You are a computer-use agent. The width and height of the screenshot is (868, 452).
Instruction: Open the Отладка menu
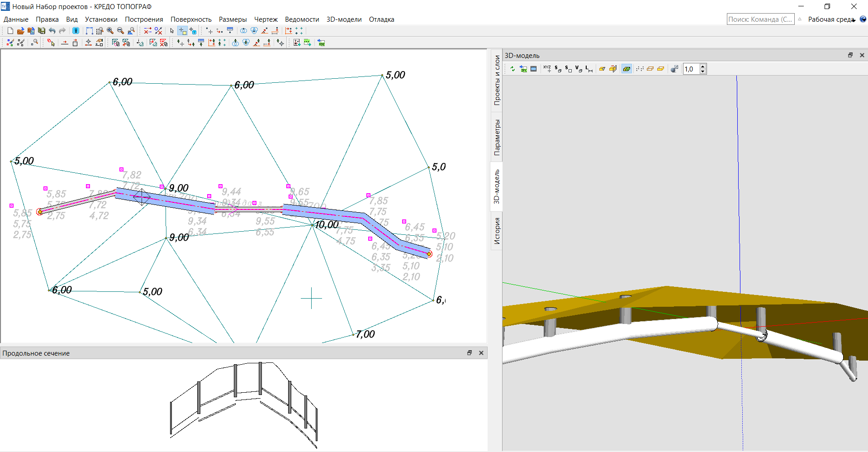(x=381, y=19)
